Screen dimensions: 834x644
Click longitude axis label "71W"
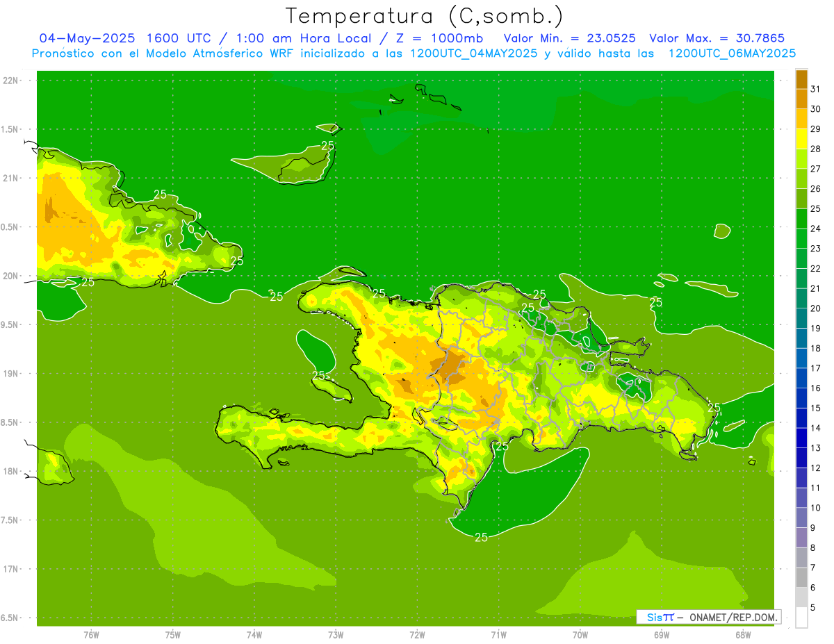498,635
